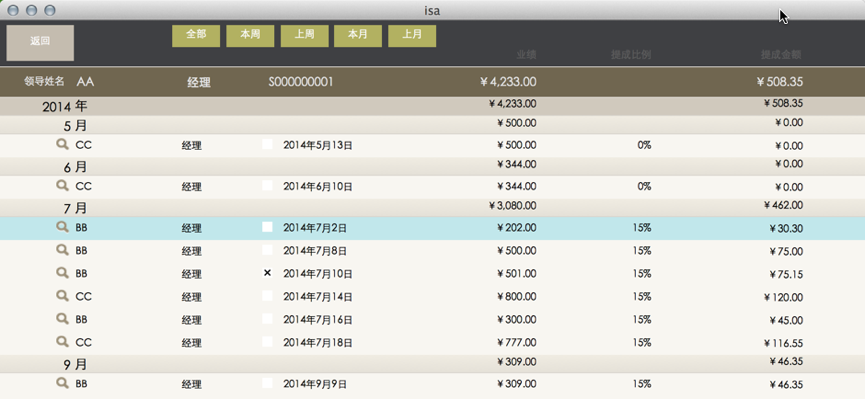
Task: Open magnifier for CC 2014年7月14日 row
Action: [x=62, y=296]
